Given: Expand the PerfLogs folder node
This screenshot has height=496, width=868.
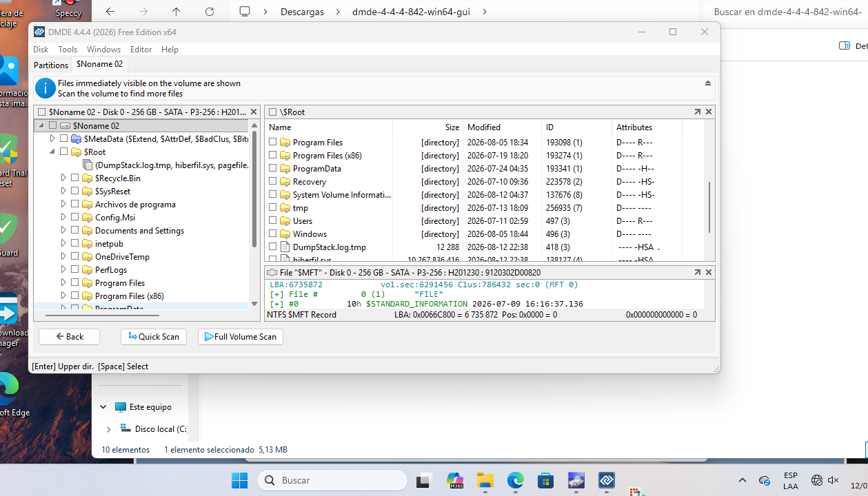Looking at the screenshot, I should click(x=63, y=269).
